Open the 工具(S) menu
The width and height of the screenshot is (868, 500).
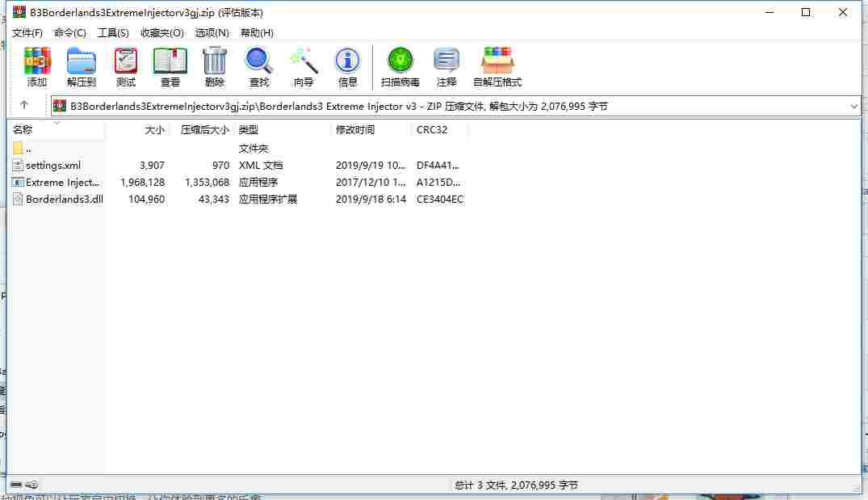click(x=113, y=32)
